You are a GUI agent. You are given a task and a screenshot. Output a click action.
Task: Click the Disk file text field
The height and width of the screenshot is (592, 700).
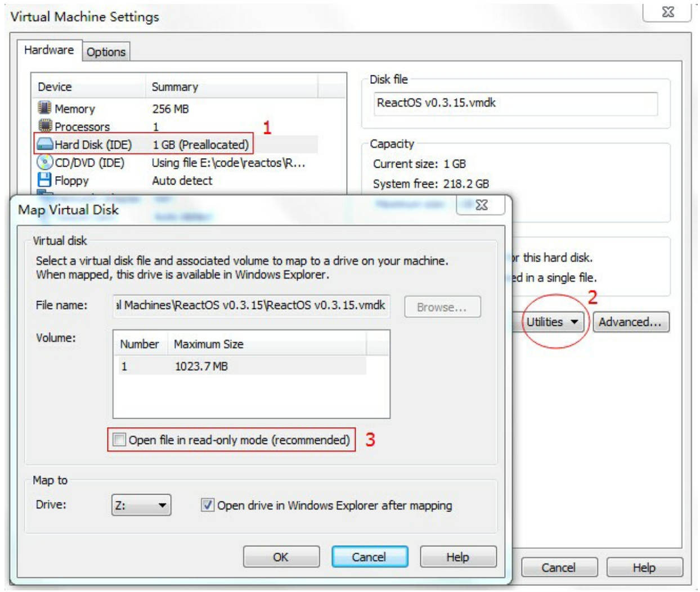(x=515, y=104)
